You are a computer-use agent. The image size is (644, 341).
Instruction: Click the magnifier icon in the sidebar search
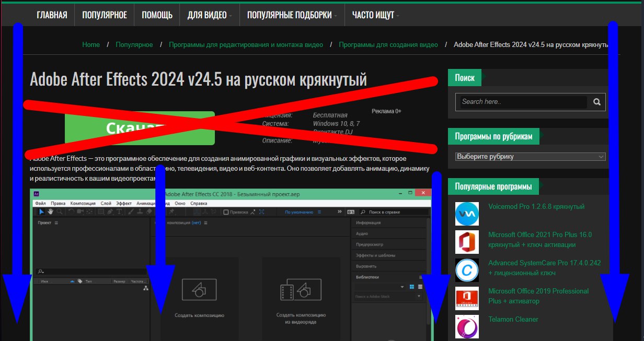point(596,101)
